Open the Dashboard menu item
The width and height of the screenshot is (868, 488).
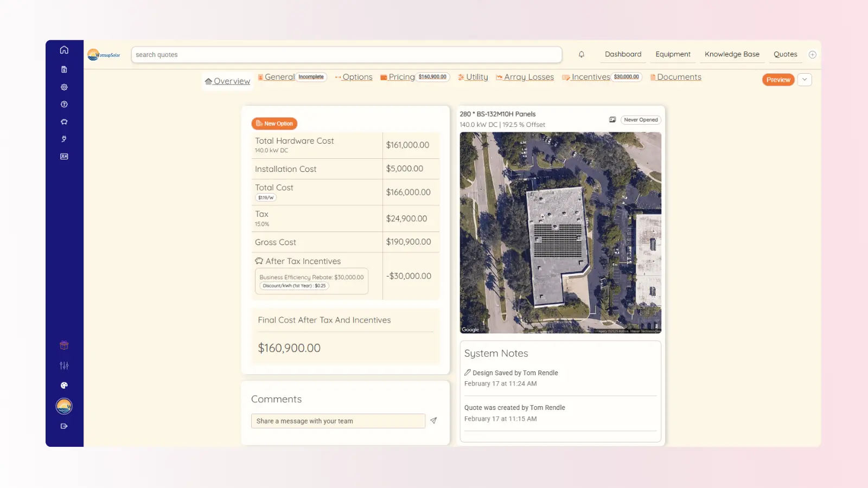pos(623,54)
